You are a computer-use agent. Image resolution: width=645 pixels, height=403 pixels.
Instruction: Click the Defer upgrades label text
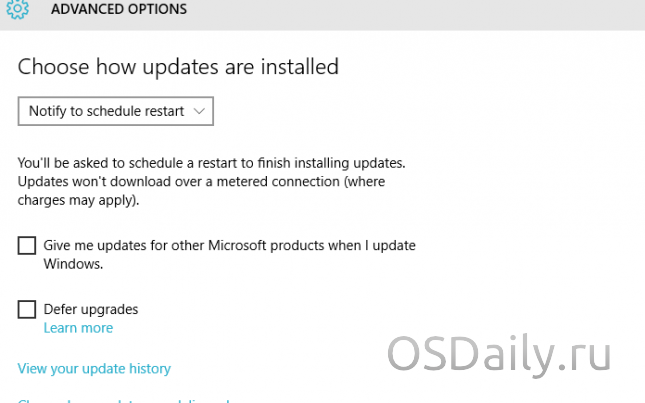click(91, 309)
